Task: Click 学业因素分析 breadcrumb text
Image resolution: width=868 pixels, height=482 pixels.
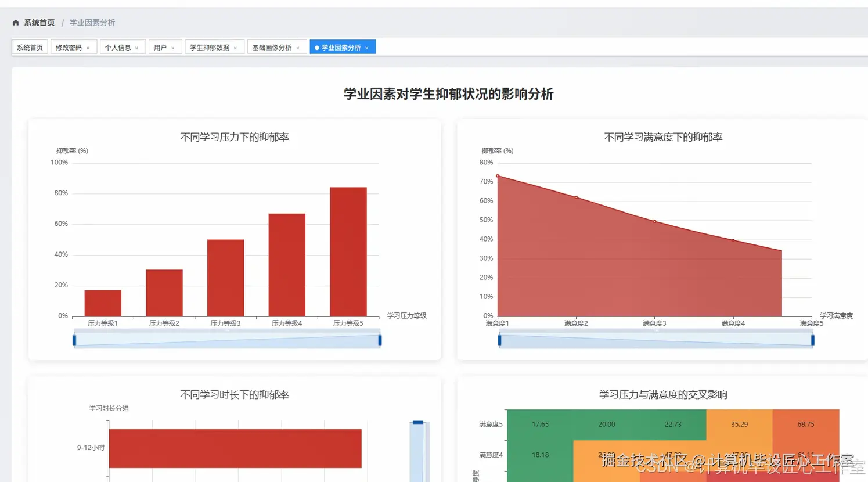Action: pos(92,23)
